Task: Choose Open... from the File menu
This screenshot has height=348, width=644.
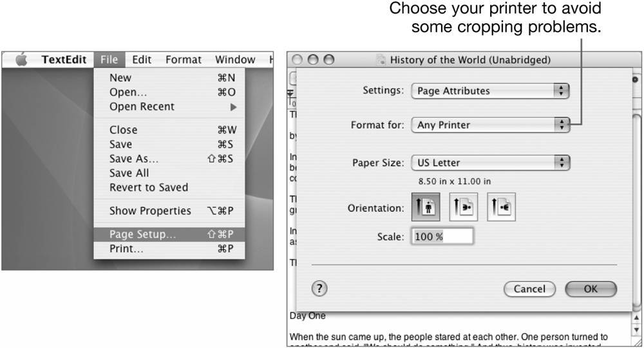Action: click(169, 92)
